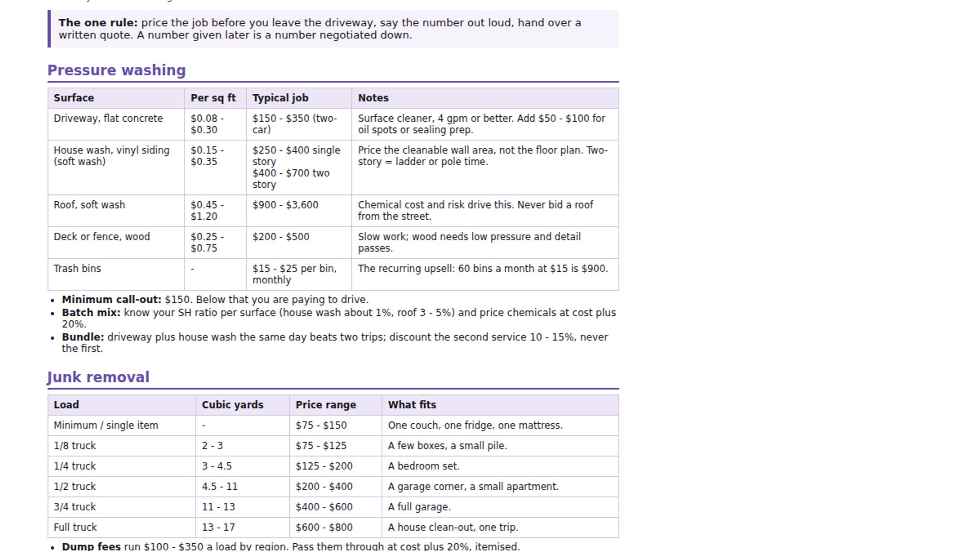Click the '$900 - $3,600' typical job cell
Screen dimensions: 980x551
click(299, 211)
